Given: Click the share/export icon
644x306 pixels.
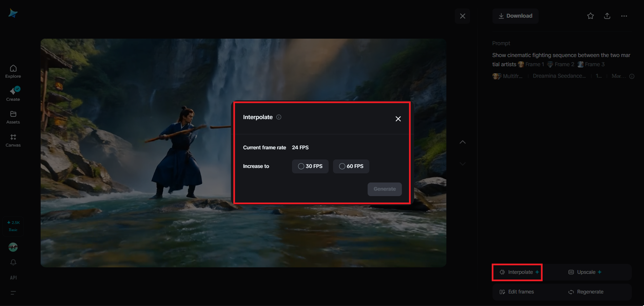Looking at the screenshot, I should point(607,16).
